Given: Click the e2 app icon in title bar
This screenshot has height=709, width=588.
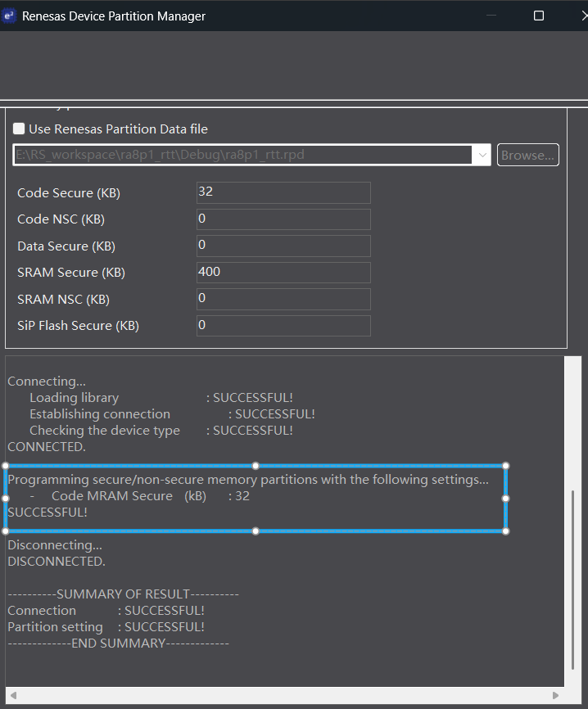Looking at the screenshot, I should (8, 16).
